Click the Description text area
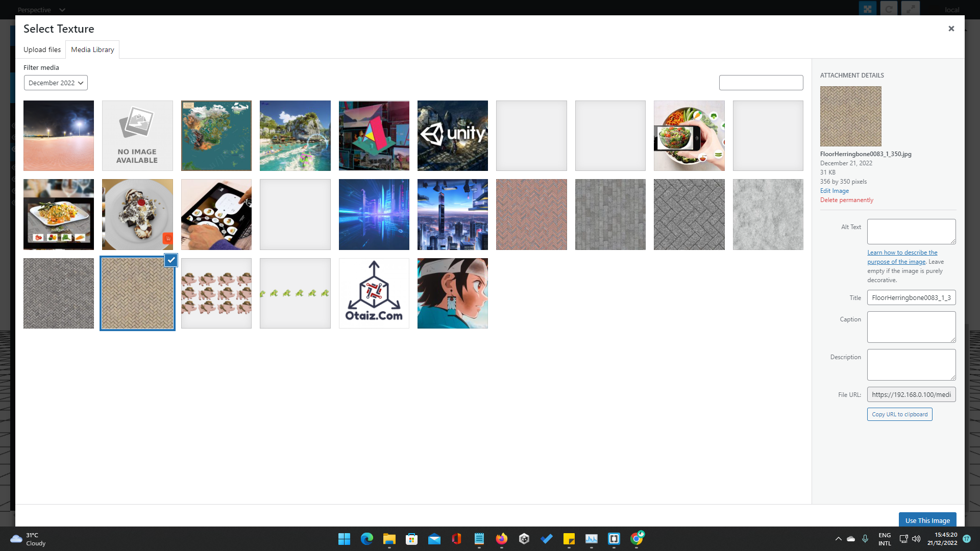 tap(912, 365)
